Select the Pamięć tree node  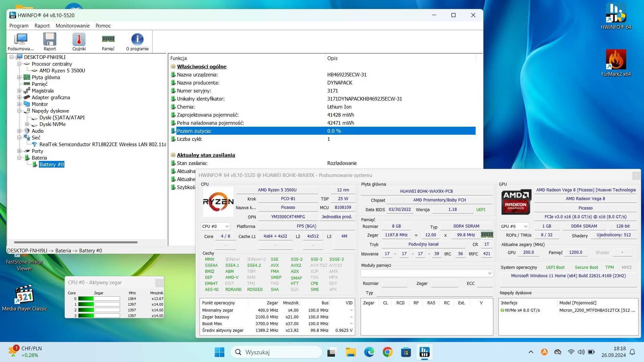coord(40,84)
